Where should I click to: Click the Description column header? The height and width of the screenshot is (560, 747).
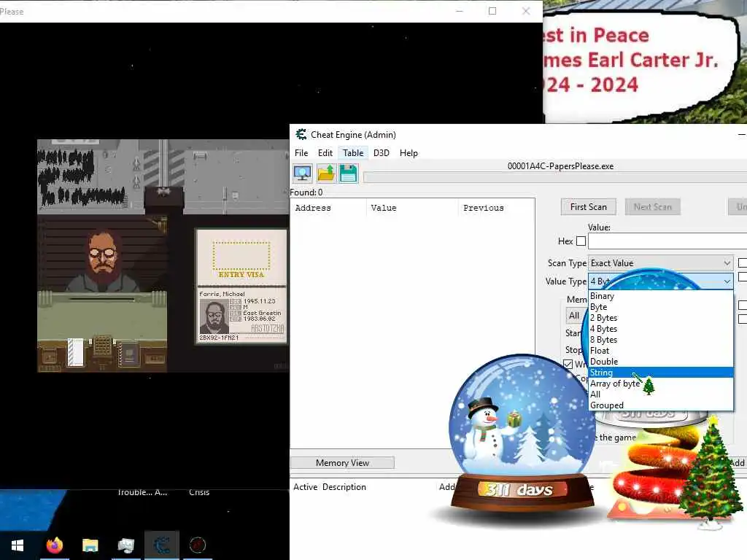tap(344, 487)
